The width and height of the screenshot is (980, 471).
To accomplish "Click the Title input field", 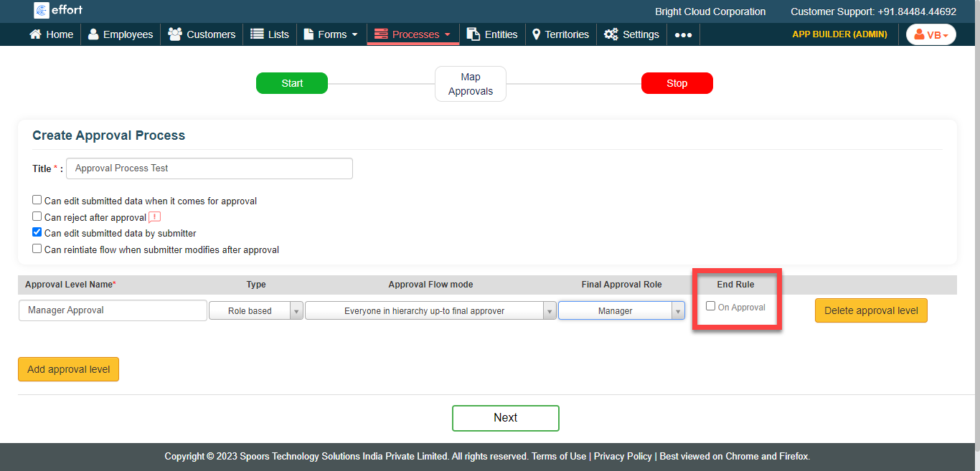I will pyautogui.click(x=209, y=168).
